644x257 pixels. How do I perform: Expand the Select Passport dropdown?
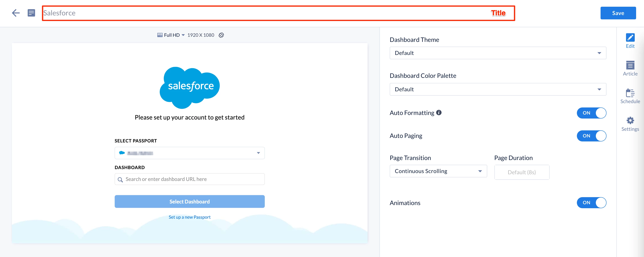[x=190, y=153]
